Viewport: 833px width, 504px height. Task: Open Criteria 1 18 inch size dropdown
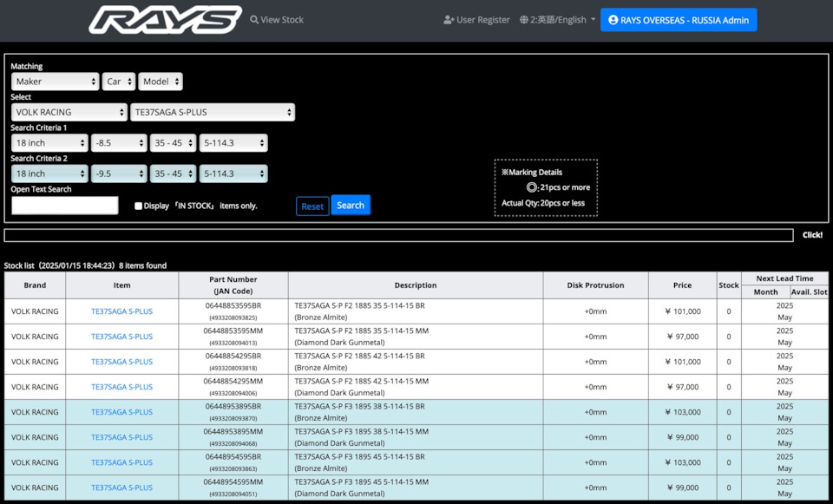coord(49,143)
